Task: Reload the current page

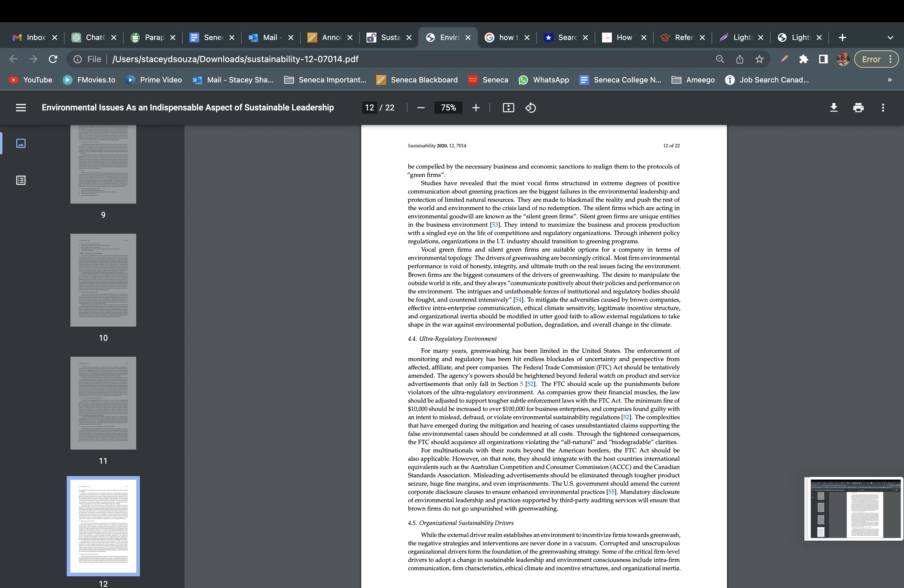Action: (53, 59)
